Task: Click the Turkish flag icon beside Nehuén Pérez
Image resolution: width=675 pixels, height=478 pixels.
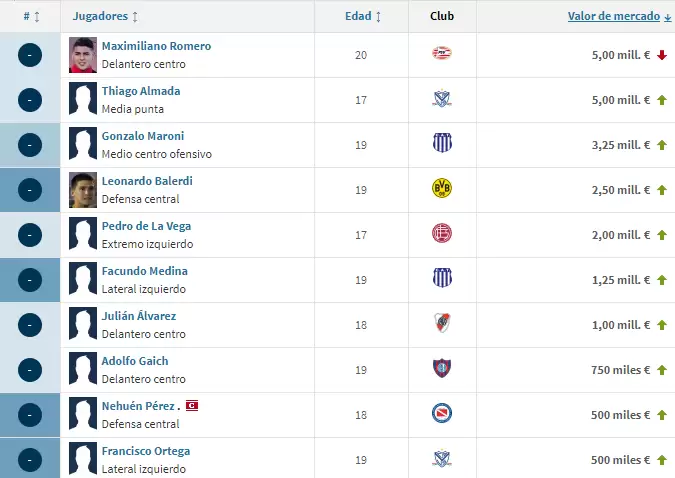Action: 192,406
